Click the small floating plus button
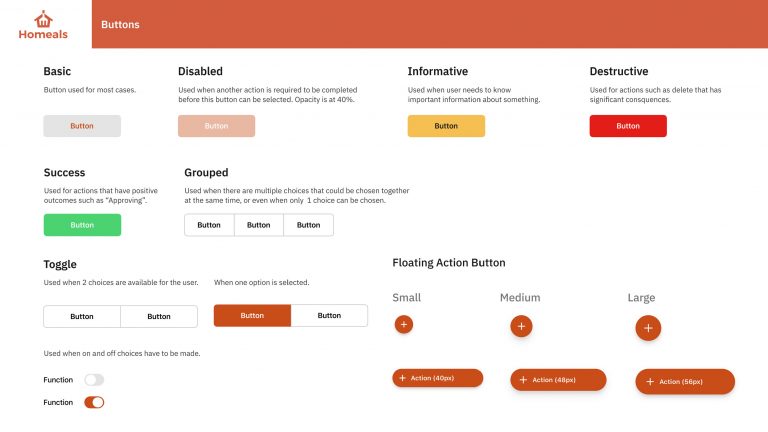Viewport: 768px width, 432px height. pyautogui.click(x=404, y=324)
